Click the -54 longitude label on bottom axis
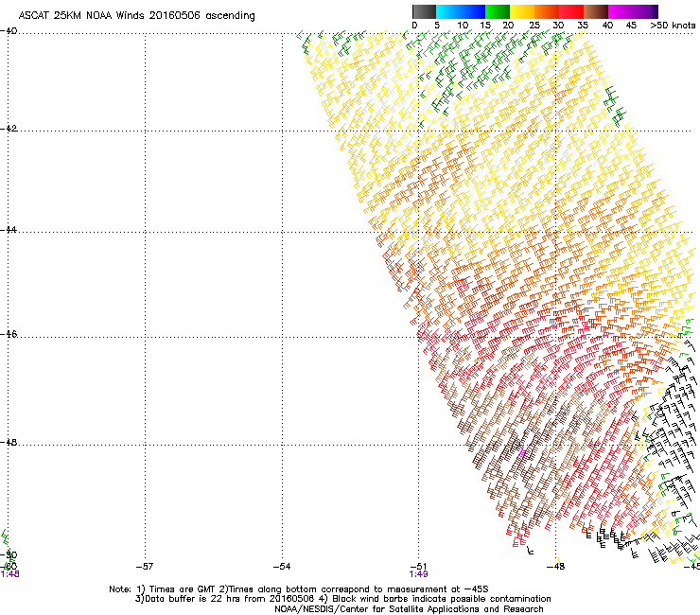The width and height of the screenshot is (700, 615). 282,567
